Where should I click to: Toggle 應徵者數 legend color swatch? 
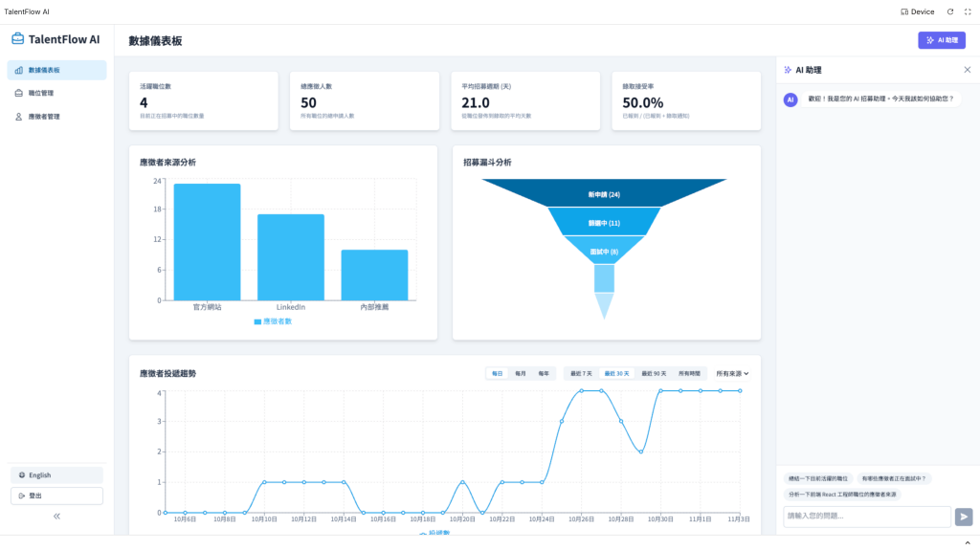[257, 321]
